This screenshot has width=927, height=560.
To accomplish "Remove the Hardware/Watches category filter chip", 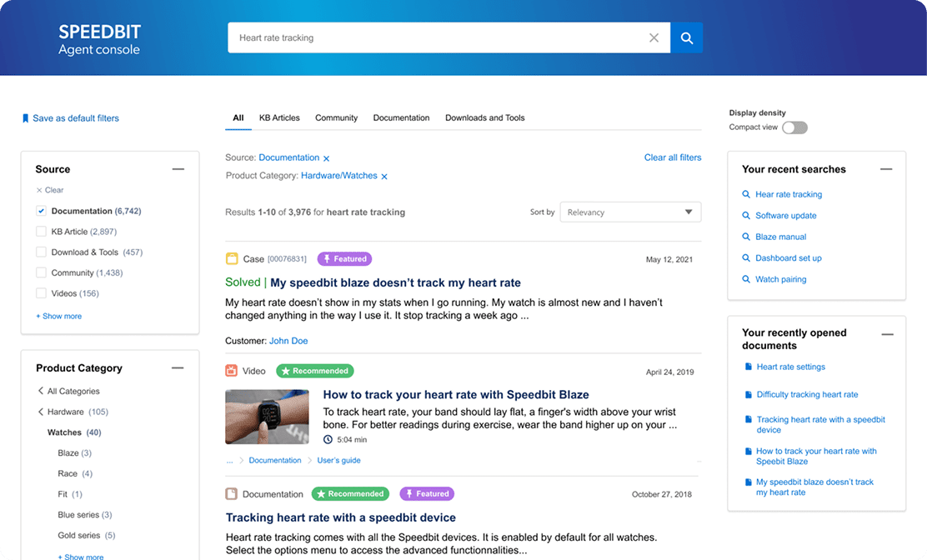I will tap(384, 177).
